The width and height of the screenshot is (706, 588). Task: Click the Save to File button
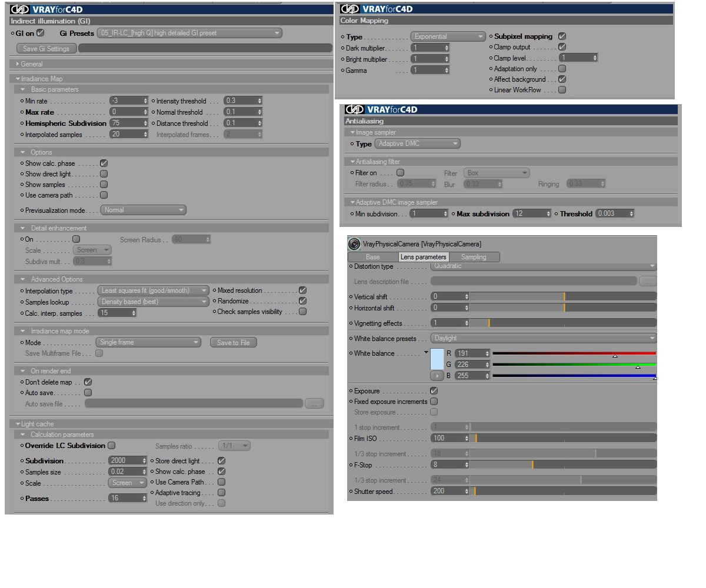(x=234, y=342)
